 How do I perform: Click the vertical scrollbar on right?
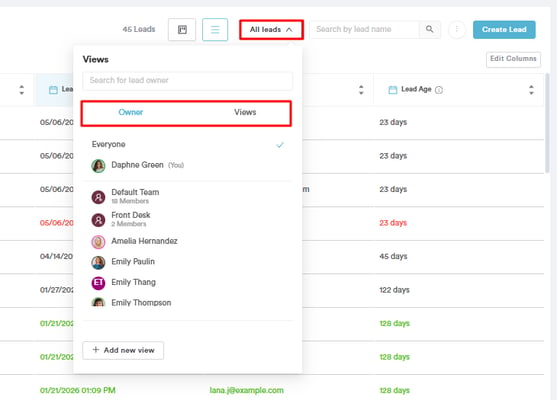point(547,123)
